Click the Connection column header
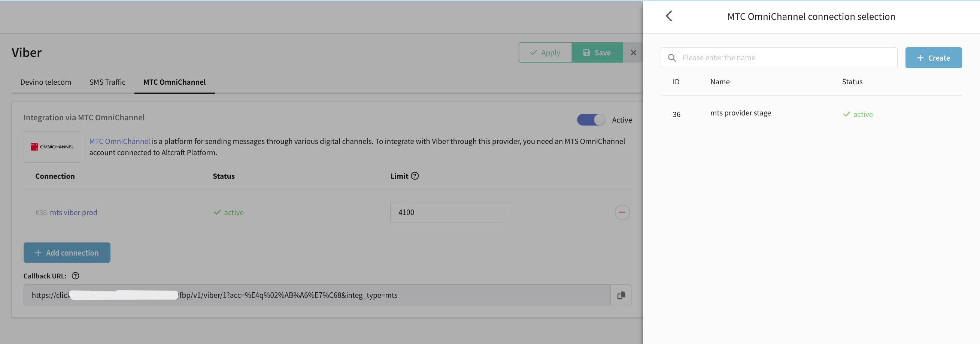 (55, 176)
